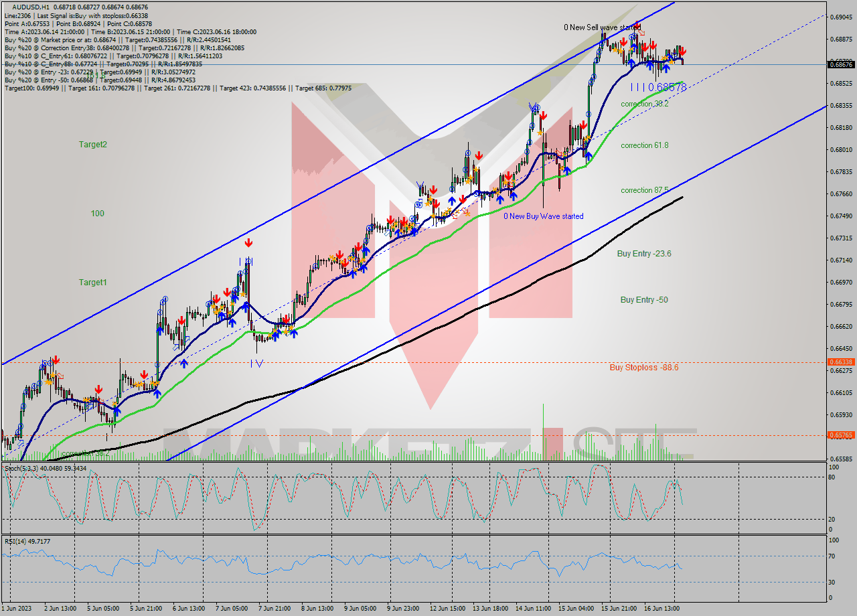Click the '15 Jun 04:00' time label
The image size is (857, 616).
coord(576,608)
